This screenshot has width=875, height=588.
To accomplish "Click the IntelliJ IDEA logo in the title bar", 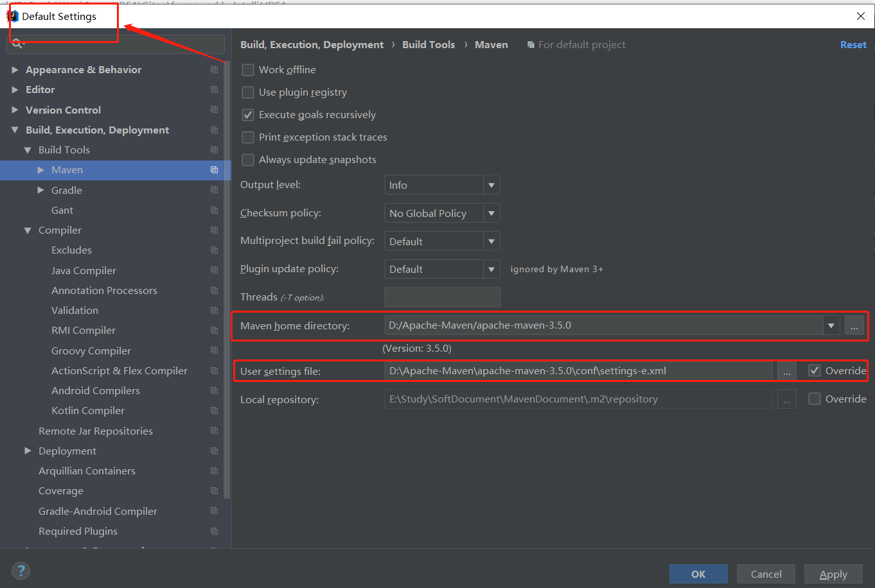I will click(x=12, y=16).
